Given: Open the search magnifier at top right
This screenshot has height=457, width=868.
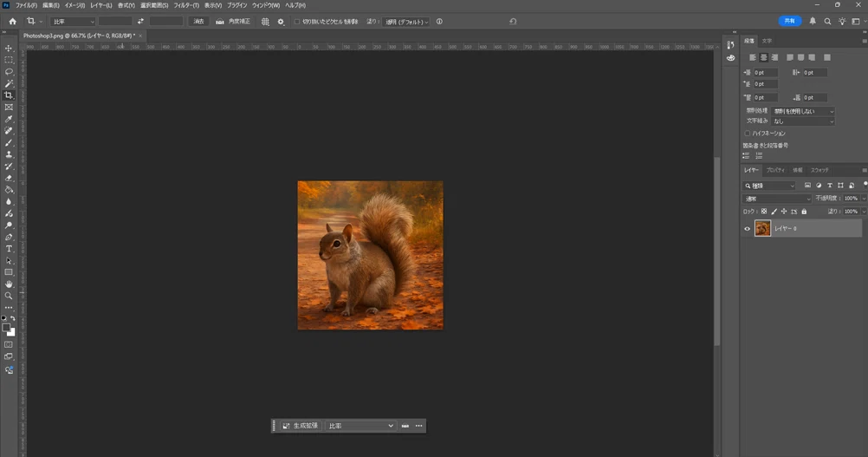Looking at the screenshot, I should coord(827,21).
